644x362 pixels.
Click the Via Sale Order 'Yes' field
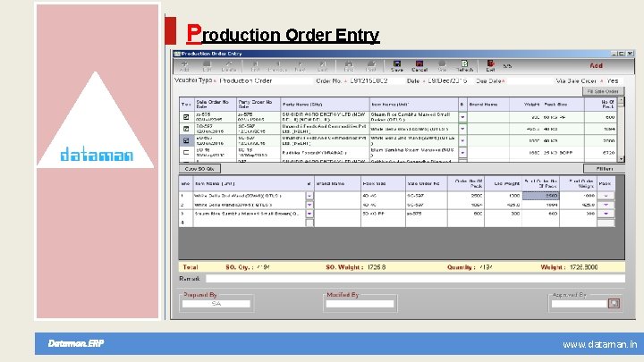pos(613,80)
